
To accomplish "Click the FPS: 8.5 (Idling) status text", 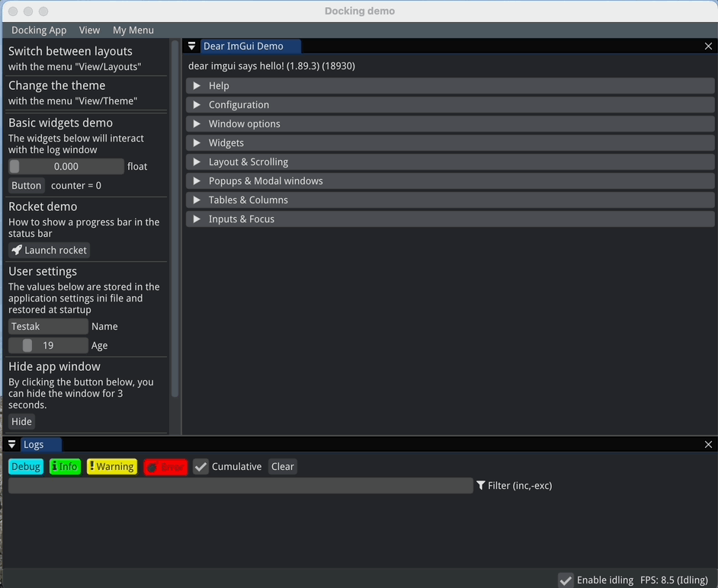I will pos(674,580).
